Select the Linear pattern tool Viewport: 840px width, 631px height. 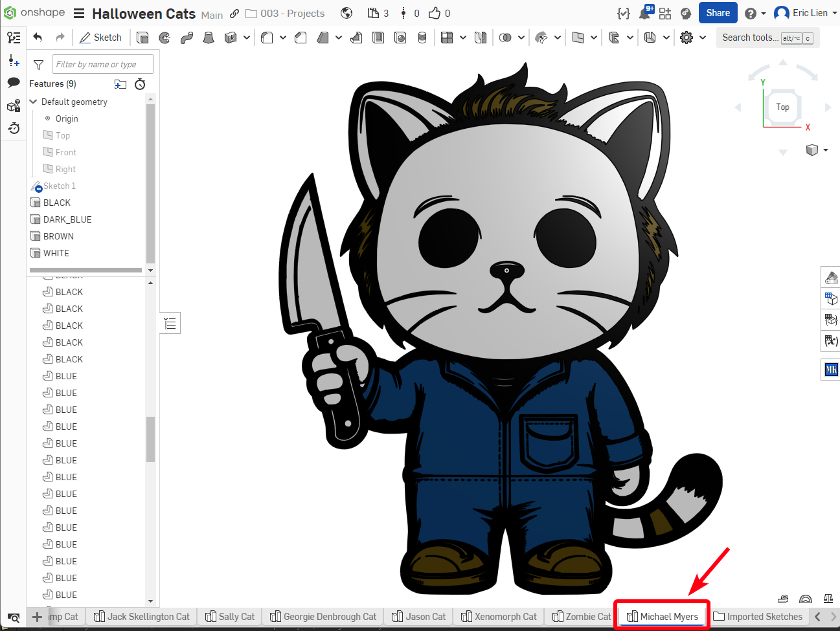pyautogui.click(x=447, y=38)
